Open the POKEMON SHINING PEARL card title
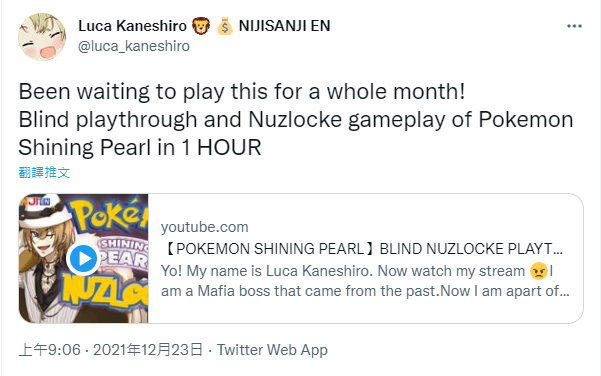Screen dimensions: 601x376 click(362, 249)
